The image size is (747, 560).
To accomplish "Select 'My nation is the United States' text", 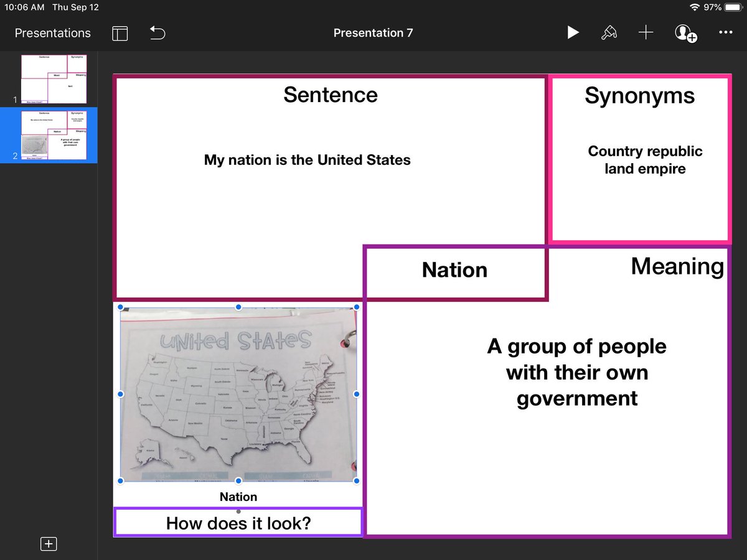I will pyautogui.click(x=308, y=160).
